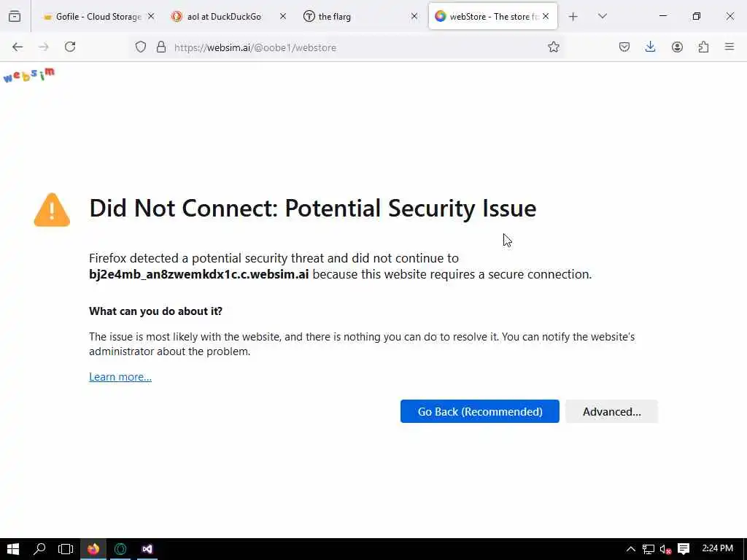Open tracking protection shield in address bar
The image size is (747, 560).
tap(141, 47)
